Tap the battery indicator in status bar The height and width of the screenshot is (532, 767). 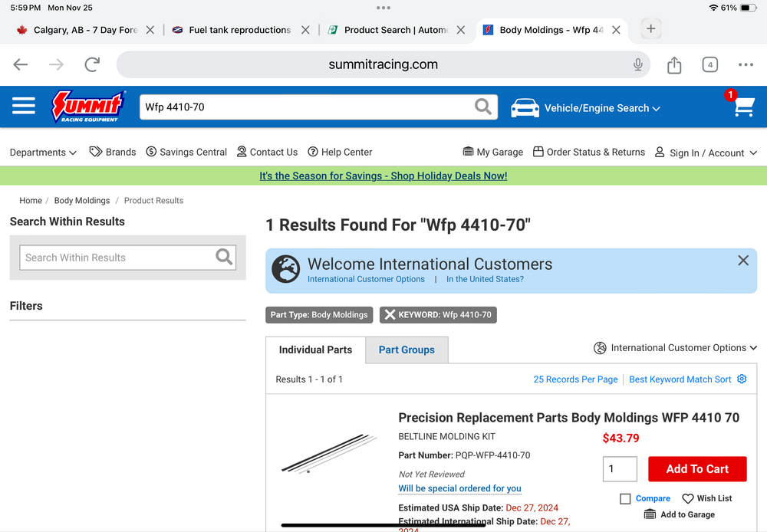click(747, 8)
